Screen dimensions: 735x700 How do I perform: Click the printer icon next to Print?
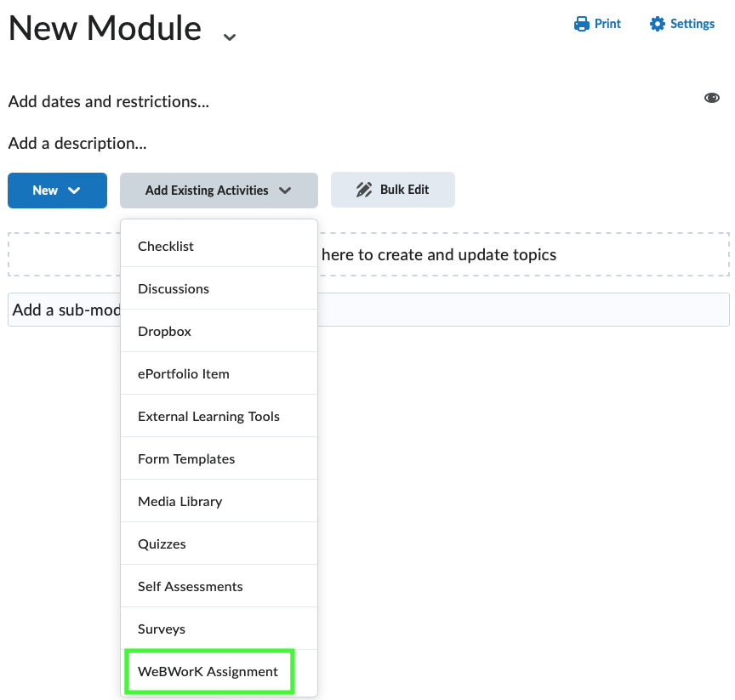point(581,24)
